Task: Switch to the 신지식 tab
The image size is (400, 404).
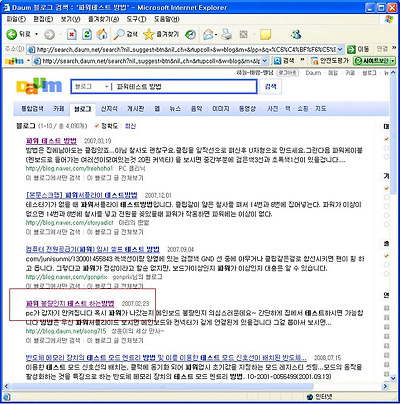Action: 109,108
